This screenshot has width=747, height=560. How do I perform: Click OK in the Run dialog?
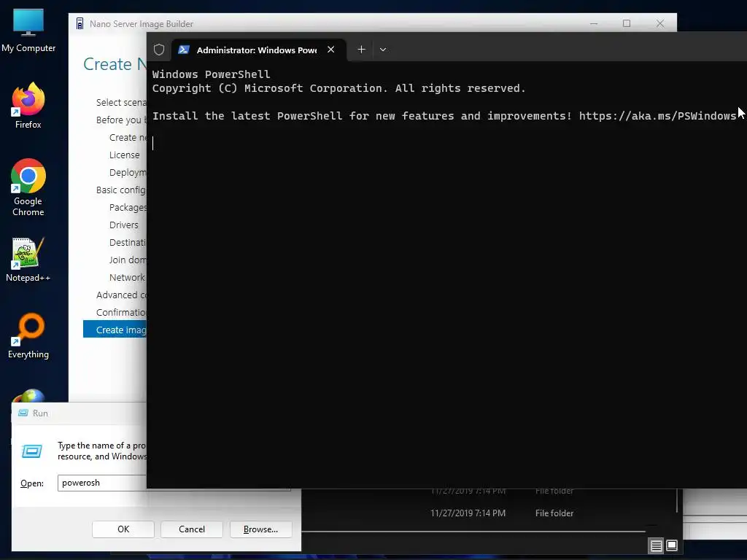123,529
